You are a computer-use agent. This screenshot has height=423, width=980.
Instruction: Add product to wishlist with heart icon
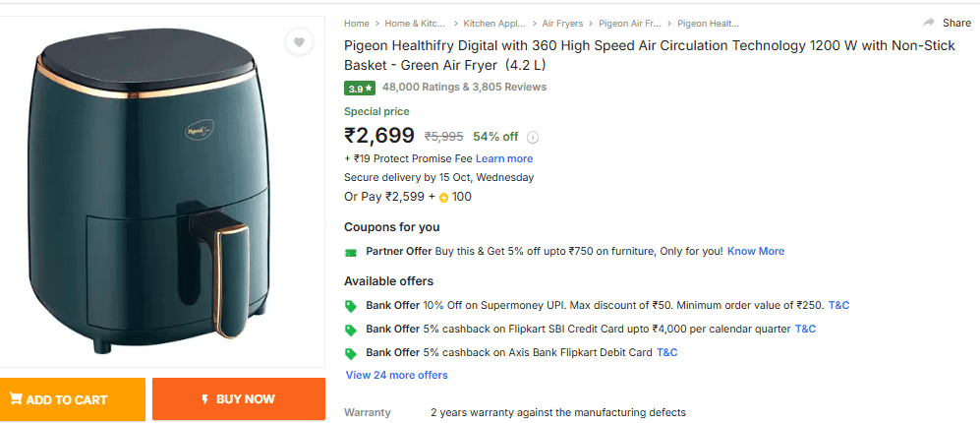tap(300, 41)
